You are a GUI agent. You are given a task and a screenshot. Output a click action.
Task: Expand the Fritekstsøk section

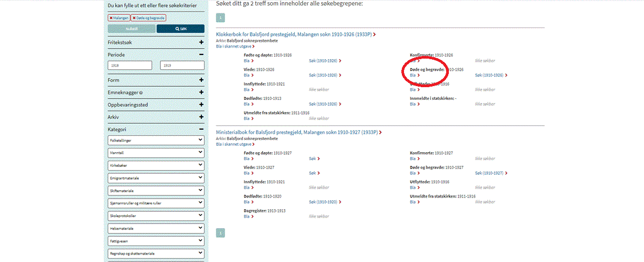201,42
